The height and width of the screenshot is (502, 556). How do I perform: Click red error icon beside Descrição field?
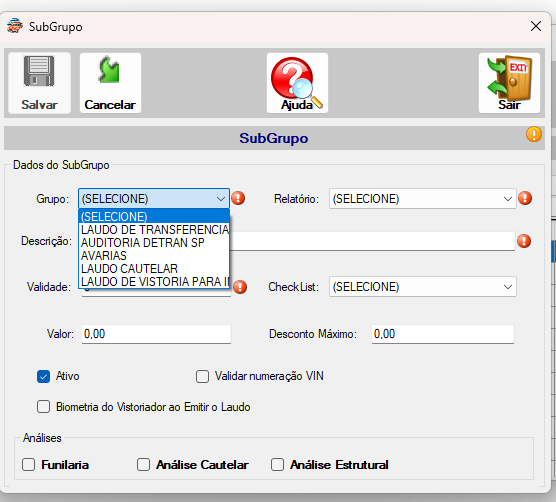[x=524, y=241]
